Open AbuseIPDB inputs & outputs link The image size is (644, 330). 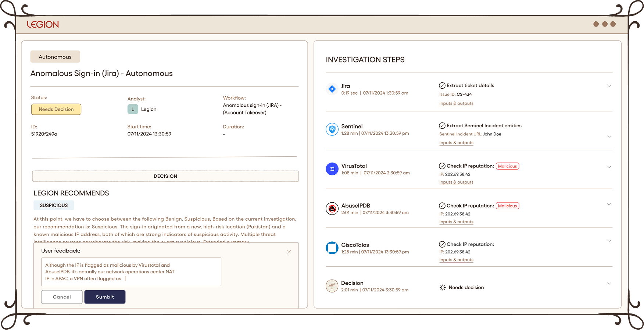tap(456, 222)
